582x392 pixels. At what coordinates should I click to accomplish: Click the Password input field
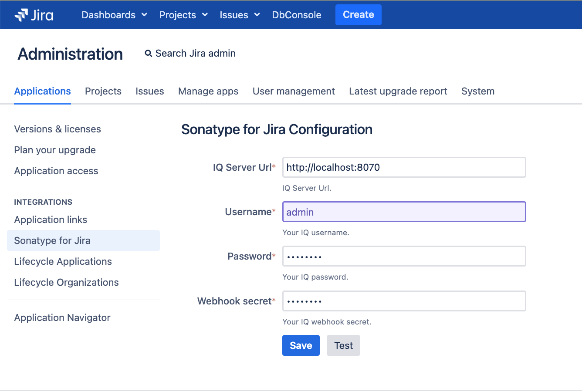(404, 256)
